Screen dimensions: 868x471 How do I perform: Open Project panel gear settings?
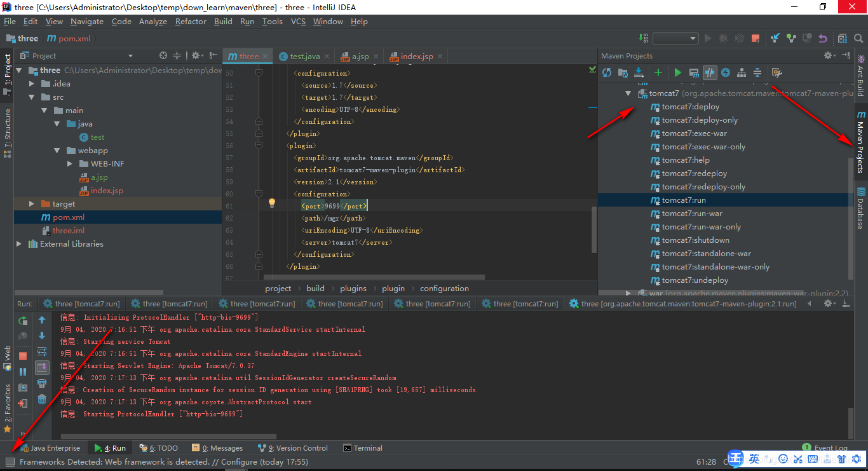[x=196, y=56]
